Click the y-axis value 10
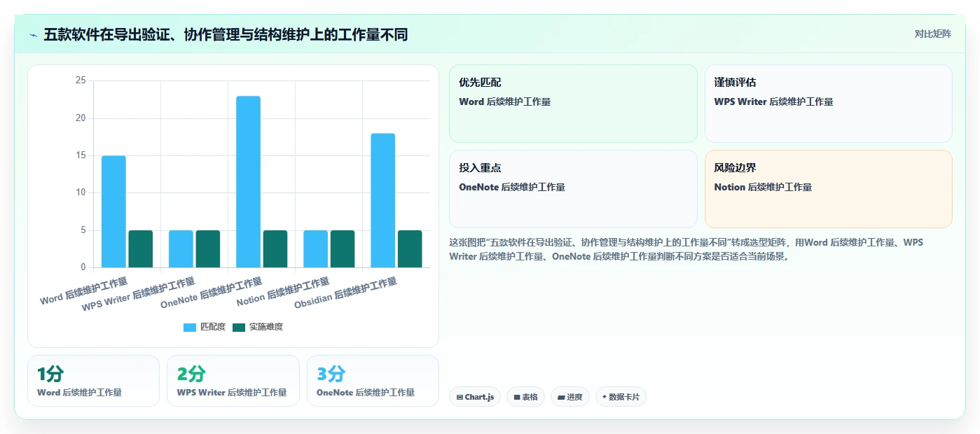 [81, 192]
